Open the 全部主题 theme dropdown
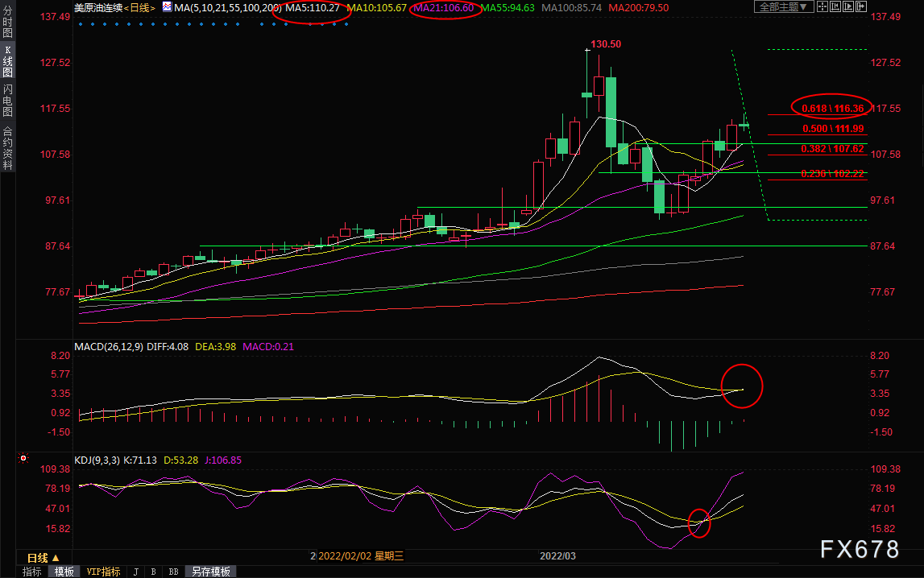Image resolution: width=924 pixels, height=578 pixels. 784,6
